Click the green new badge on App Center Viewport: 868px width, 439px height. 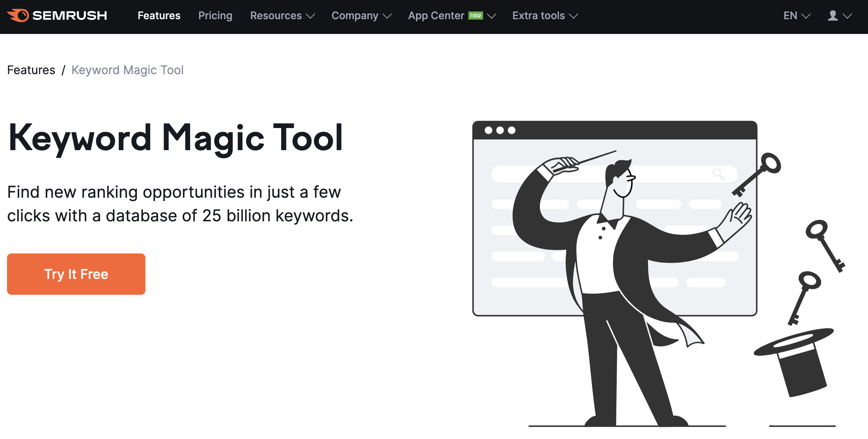(x=475, y=15)
